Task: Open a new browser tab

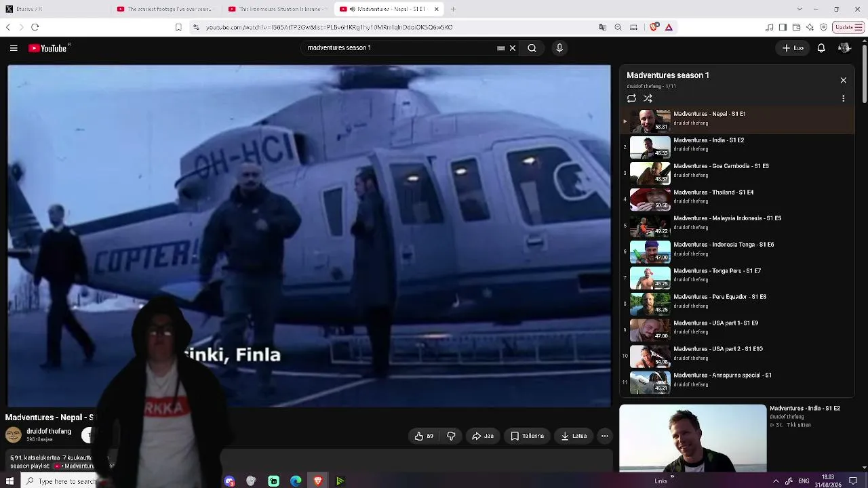Action: point(453,9)
